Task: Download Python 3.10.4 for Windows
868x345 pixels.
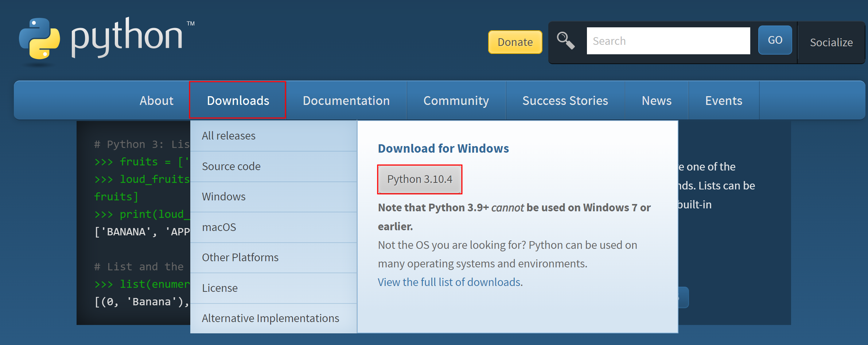Action: coord(420,179)
